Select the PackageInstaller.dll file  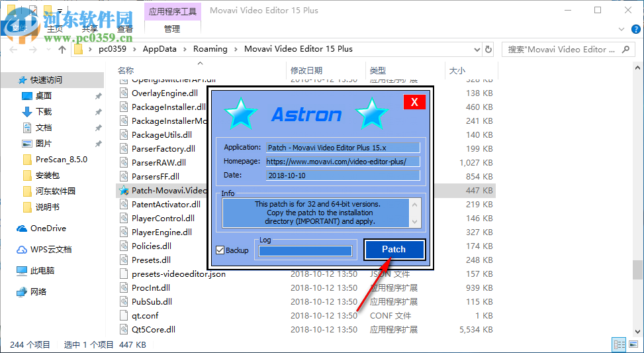[x=168, y=107]
